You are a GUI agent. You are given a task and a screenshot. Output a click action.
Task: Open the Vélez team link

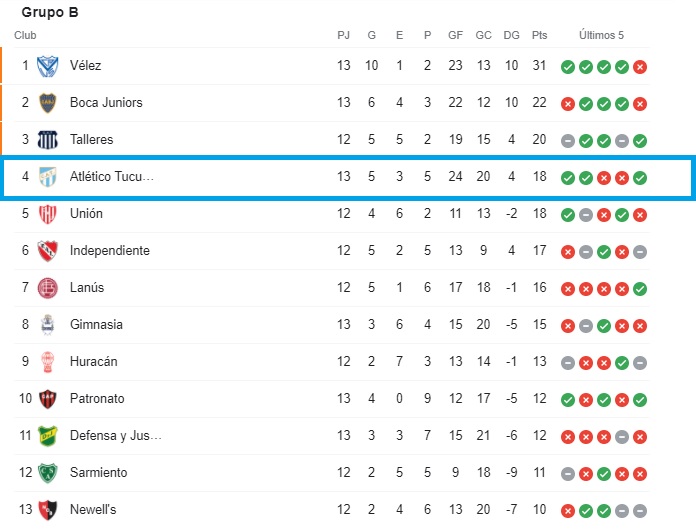click(86, 66)
